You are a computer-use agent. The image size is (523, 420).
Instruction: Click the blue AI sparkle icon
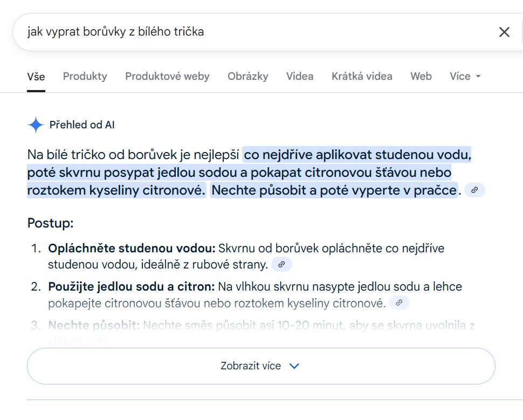point(36,125)
